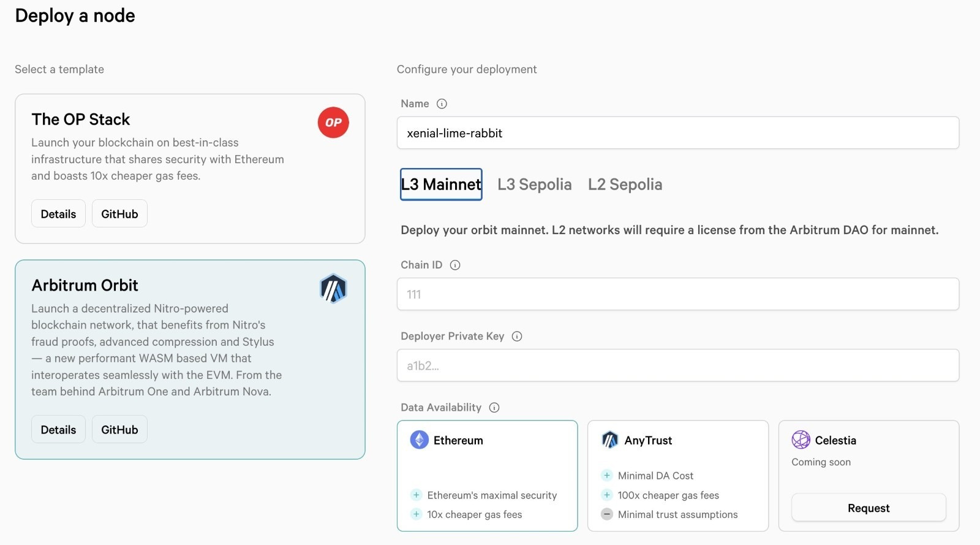
Task: Click the info icon beside Chain ID
Action: pyautogui.click(x=455, y=265)
